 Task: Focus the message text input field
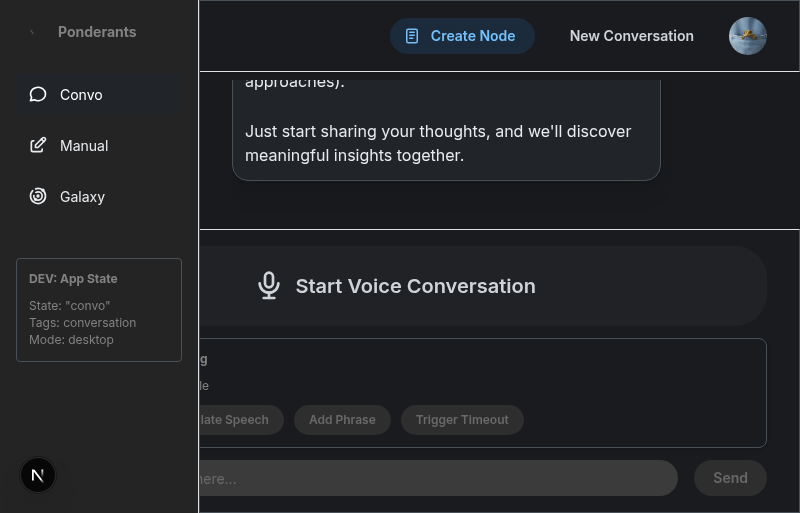click(430, 478)
